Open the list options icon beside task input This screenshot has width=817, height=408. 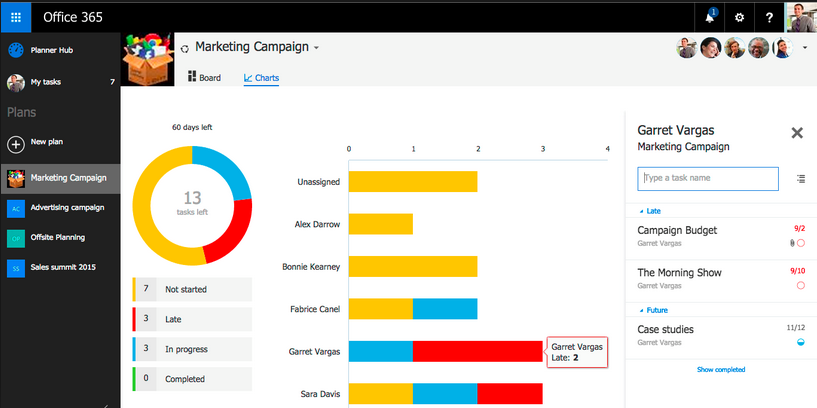[800, 179]
